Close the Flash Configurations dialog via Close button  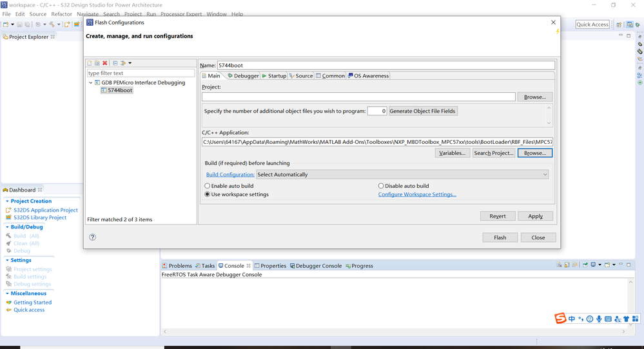[x=538, y=237]
